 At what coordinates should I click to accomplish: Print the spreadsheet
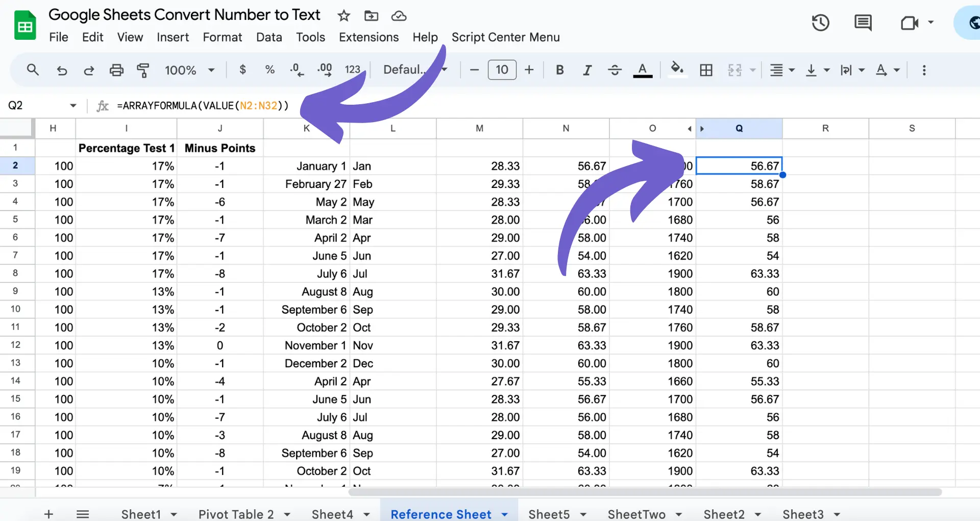116,70
